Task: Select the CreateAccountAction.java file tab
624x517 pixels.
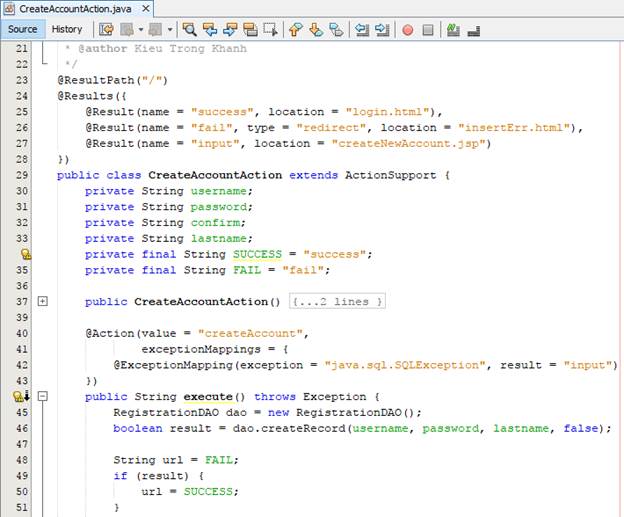Action: click(x=76, y=9)
